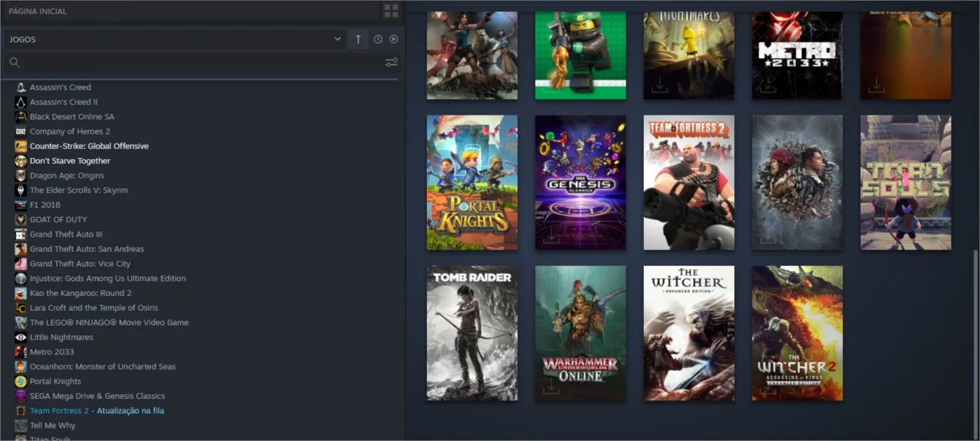The image size is (980, 441).
Task: Click Lara Croft Temple of Osiris icon
Action: tap(21, 308)
